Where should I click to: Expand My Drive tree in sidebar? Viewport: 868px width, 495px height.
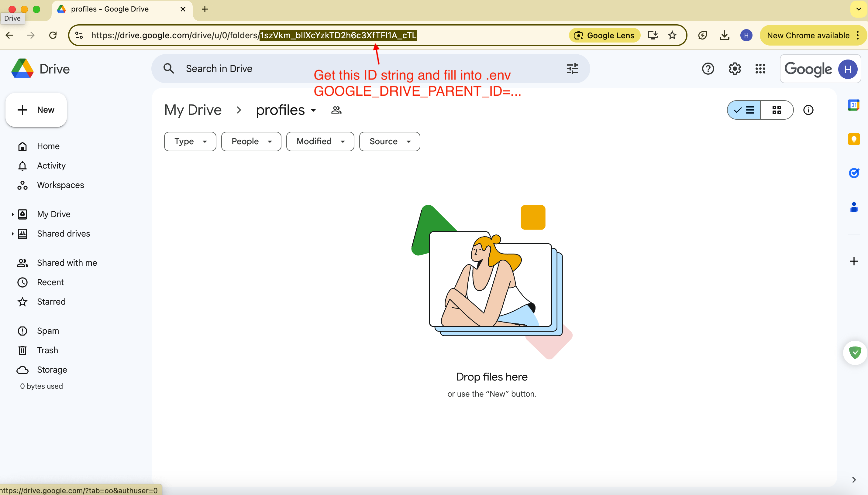[12, 214]
